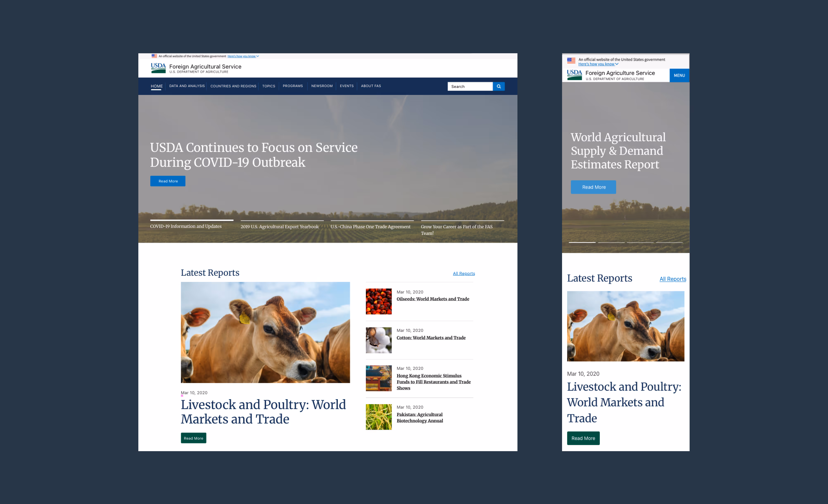828x504 pixels.
Task: Click US flag icon in desktop banner
Action: (154, 56)
